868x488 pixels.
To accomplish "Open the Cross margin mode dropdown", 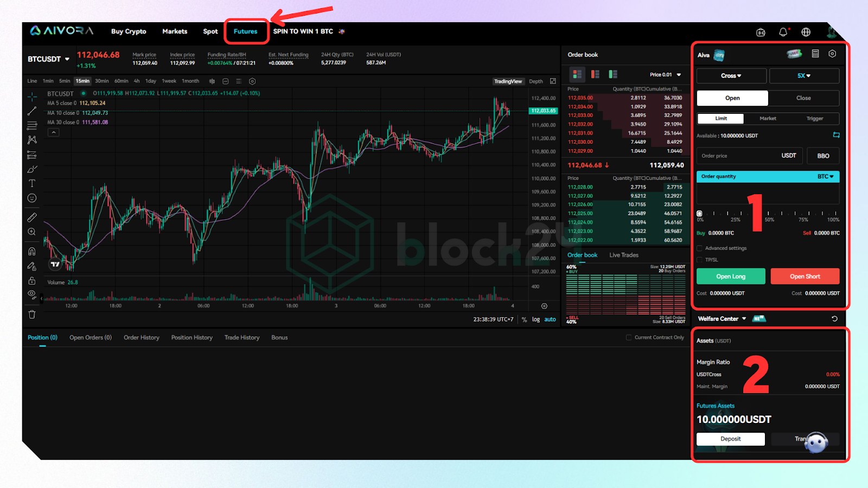I will (731, 76).
